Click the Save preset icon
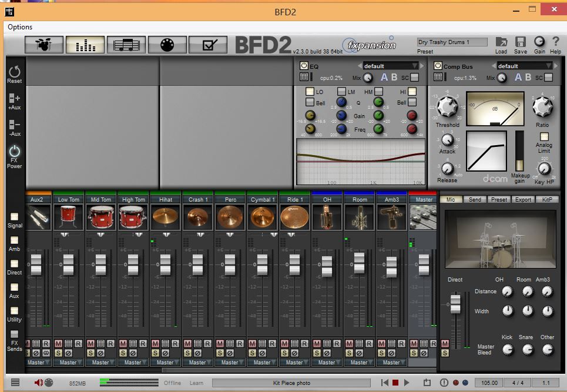 click(521, 42)
